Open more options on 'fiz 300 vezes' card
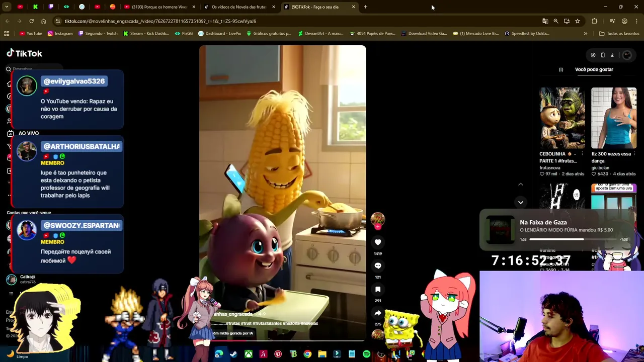 point(633,154)
